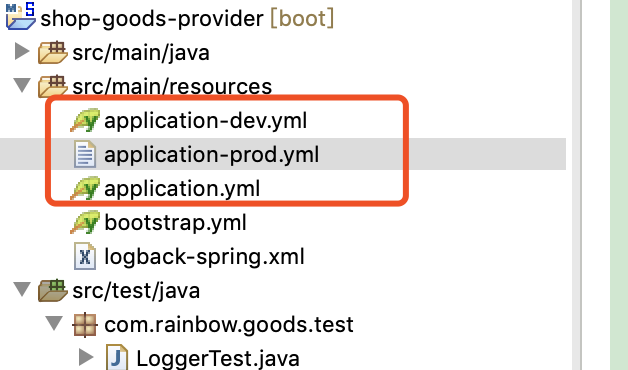Click the application-dev.yml Spring leaf icon

click(x=85, y=120)
